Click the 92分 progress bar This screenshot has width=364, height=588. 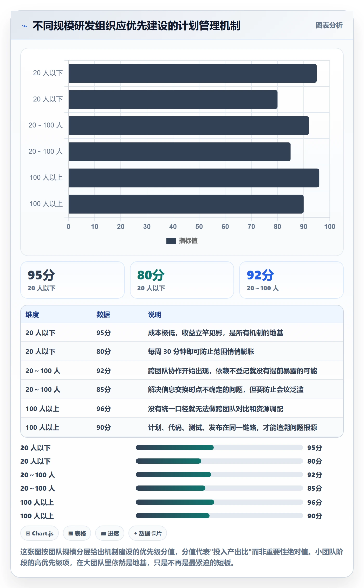click(219, 475)
